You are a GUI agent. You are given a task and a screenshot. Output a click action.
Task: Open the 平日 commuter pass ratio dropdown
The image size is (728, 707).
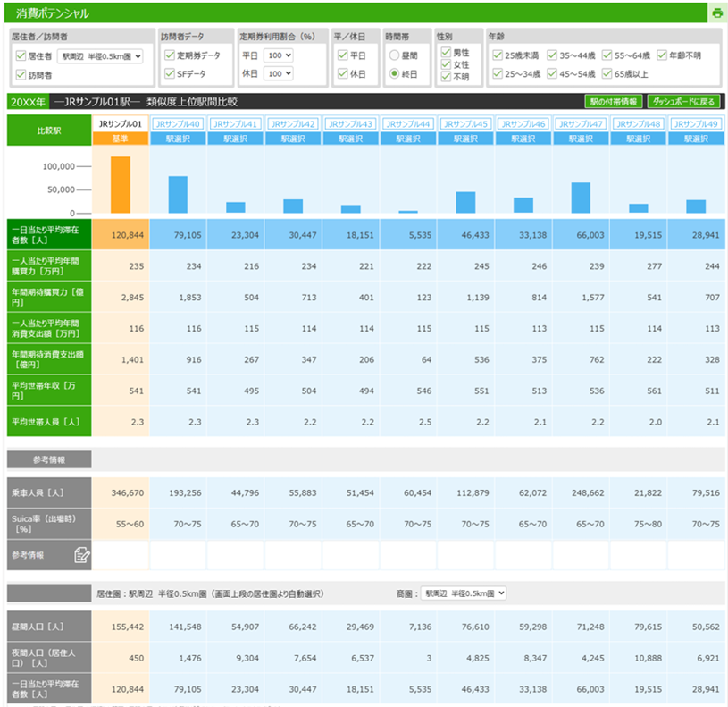point(279,55)
